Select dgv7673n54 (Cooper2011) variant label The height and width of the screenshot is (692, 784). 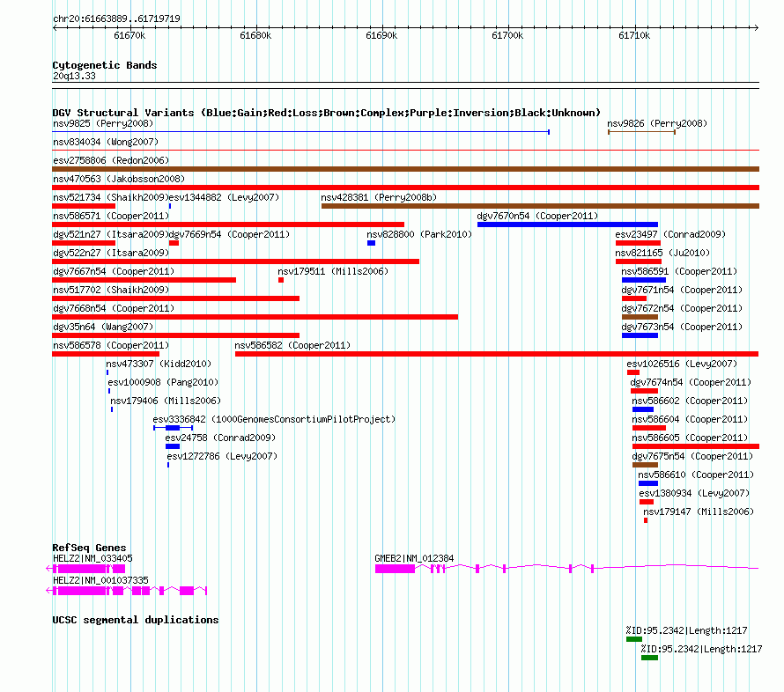pos(682,327)
